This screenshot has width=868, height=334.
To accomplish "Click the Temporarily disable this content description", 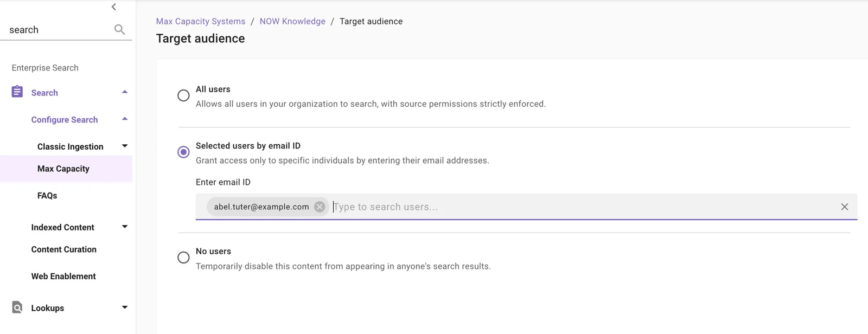I will (x=343, y=266).
